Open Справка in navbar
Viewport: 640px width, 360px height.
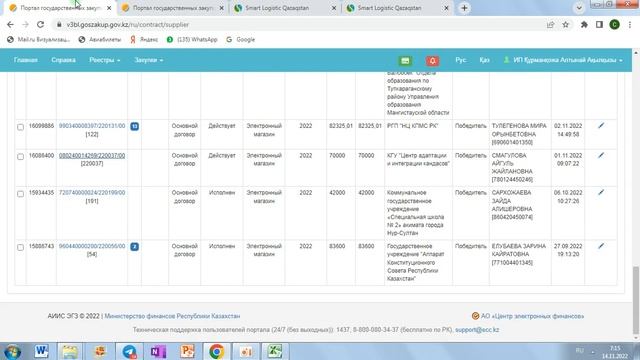[63, 60]
